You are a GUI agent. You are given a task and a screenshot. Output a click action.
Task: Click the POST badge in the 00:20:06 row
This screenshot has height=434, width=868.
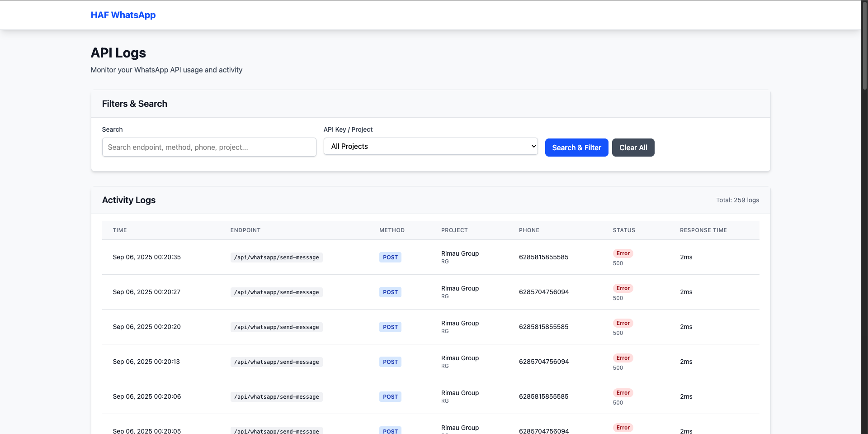click(390, 397)
